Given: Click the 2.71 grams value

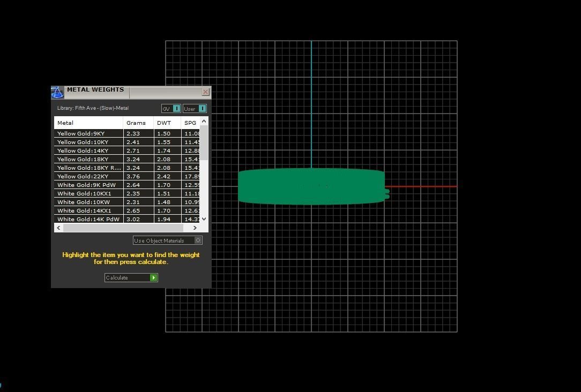Looking at the screenshot, I should pyautogui.click(x=133, y=150).
